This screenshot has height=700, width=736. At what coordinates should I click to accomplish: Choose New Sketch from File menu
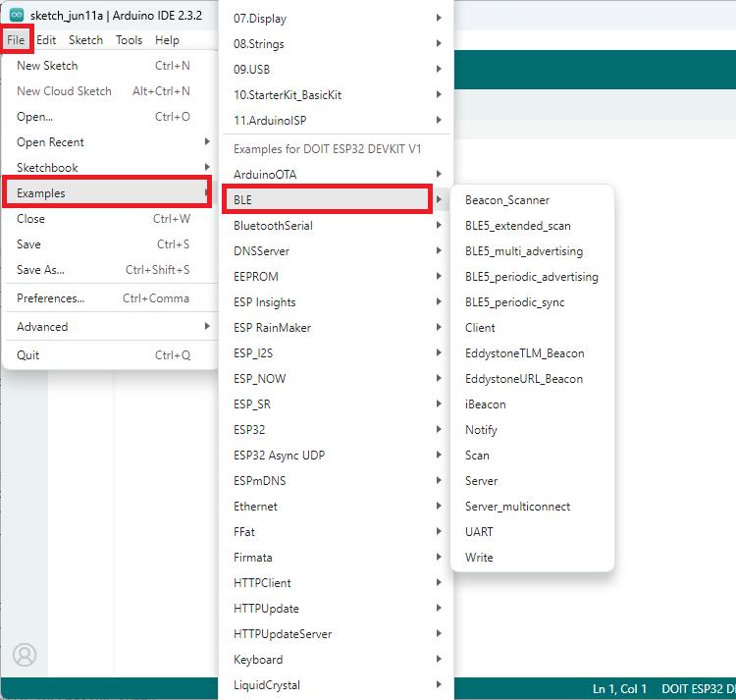110,66
